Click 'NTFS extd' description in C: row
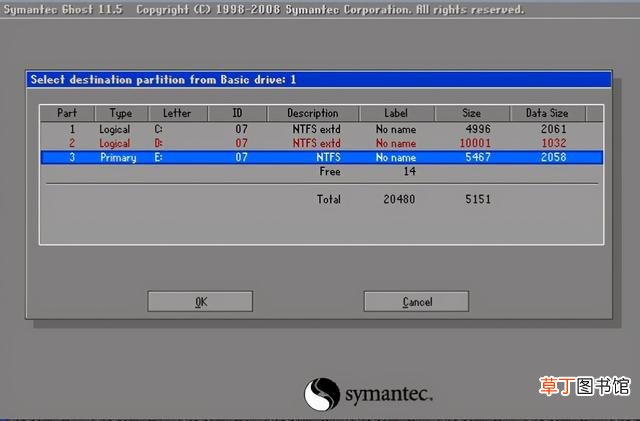The width and height of the screenshot is (640, 421). (x=316, y=129)
